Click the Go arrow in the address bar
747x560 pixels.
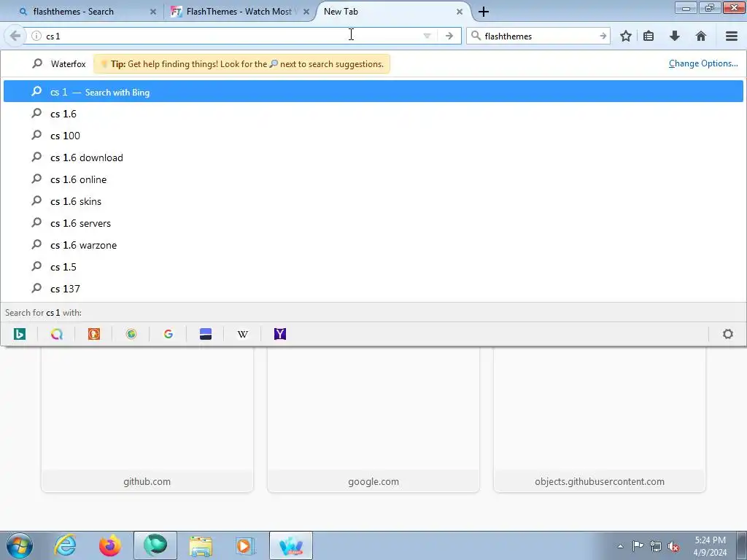click(449, 36)
